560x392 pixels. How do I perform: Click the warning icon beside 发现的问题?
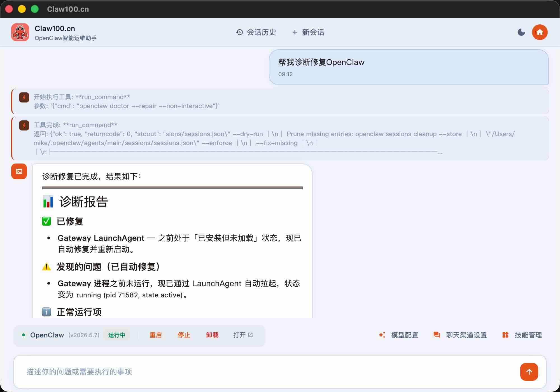pos(46,267)
